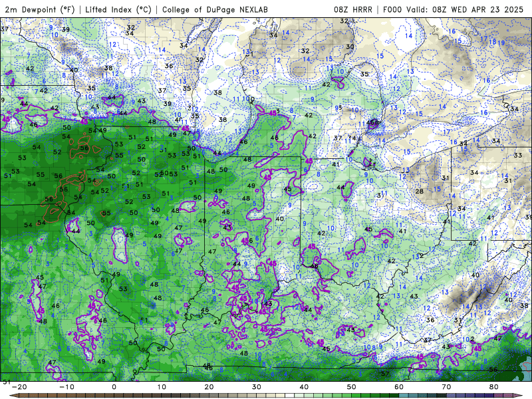Click the black '28' dewpoint value on map
532x399 pixels.
(420, 192)
